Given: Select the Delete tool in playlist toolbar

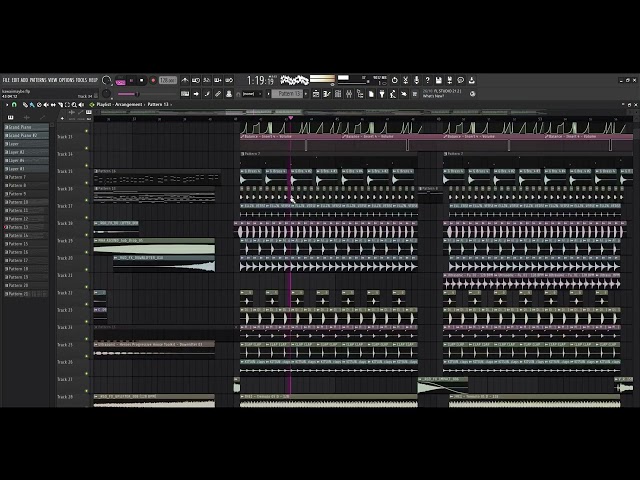Looking at the screenshot, I should pos(39,105).
